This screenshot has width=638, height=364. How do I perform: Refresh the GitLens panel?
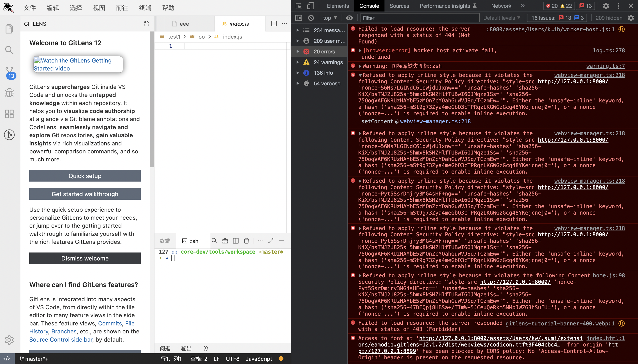click(x=147, y=24)
